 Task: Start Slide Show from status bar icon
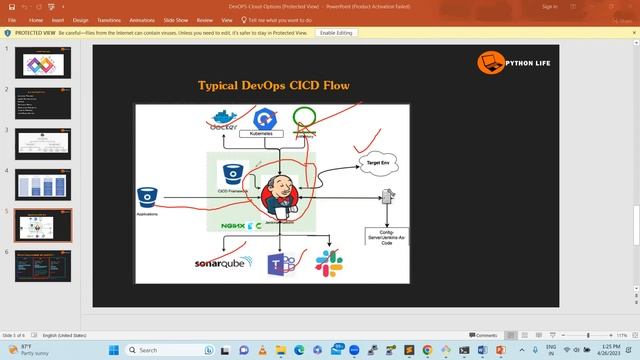coord(553,335)
